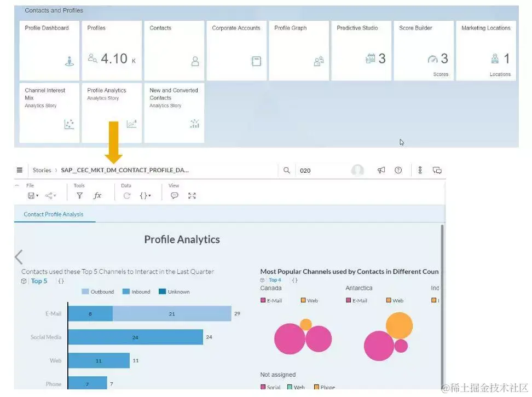Screen dimensions: 532x397
Task: Open the Formula fx tool
Action: [97, 196]
